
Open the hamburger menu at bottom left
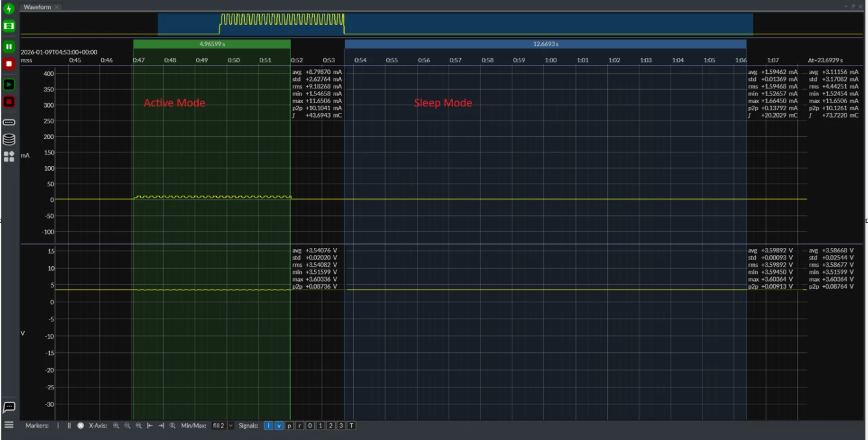tap(9, 424)
